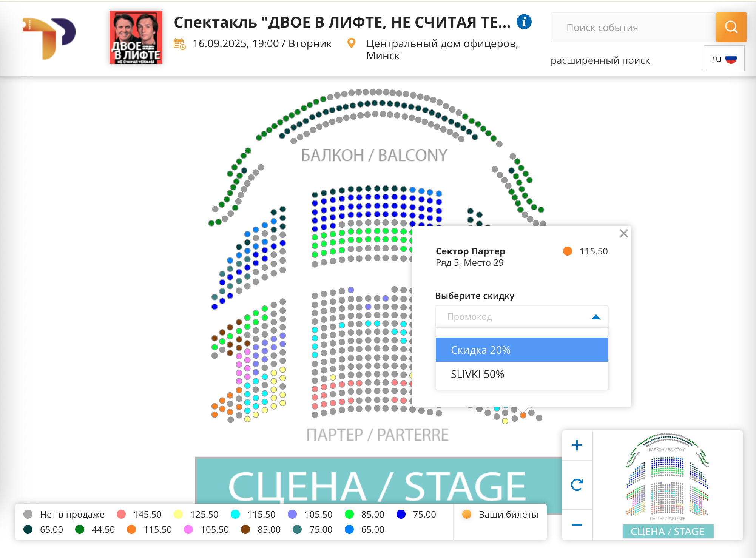Click the orange selected seat in parterre
Viewport: 756px width, 558px height.
pos(523,415)
